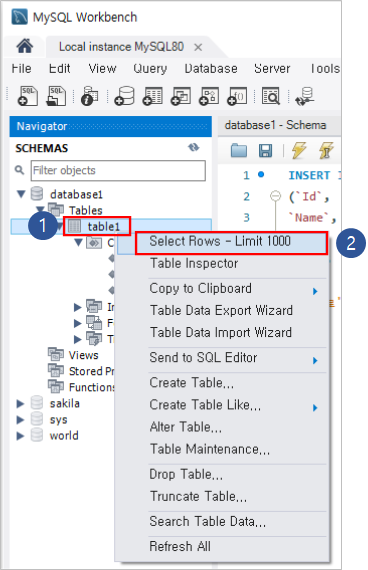Open the Query menu

click(x=150, y=68)
